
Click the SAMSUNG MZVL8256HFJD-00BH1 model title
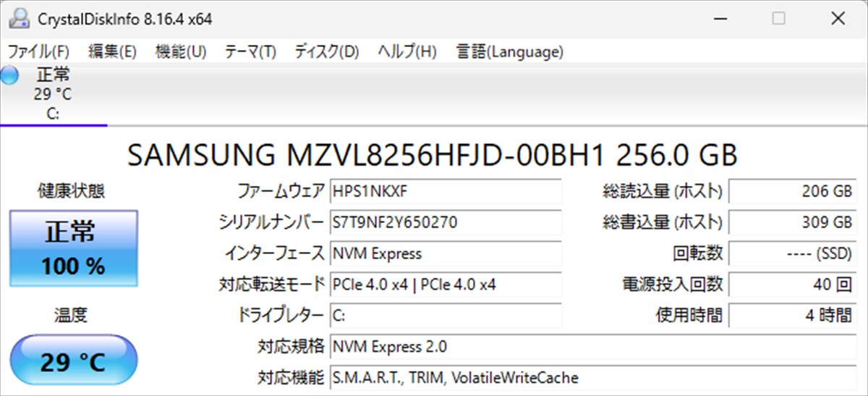[432, 156]
